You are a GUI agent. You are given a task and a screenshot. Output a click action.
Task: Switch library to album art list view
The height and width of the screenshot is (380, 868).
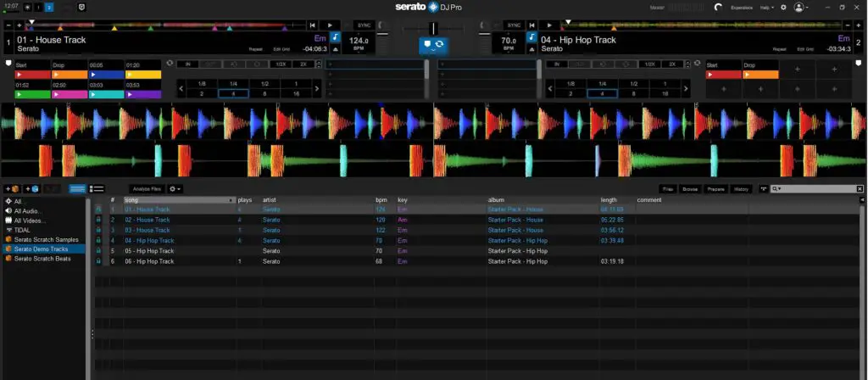pos(97,189)
